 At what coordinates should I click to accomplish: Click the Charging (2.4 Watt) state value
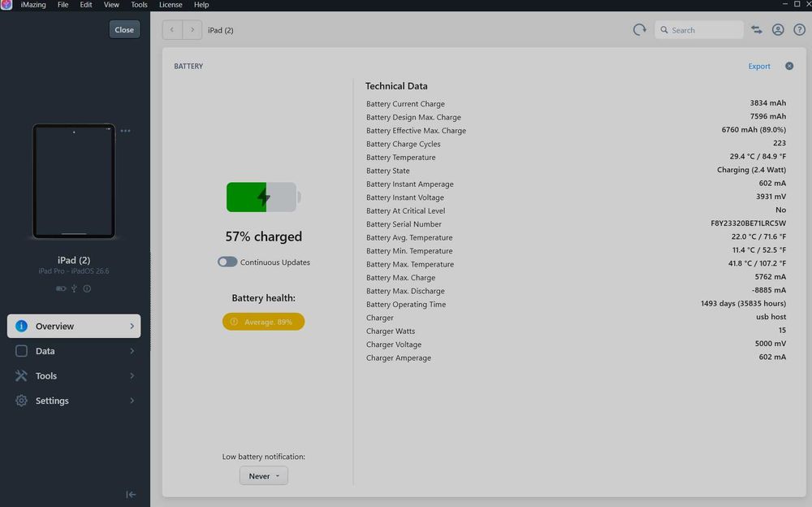751,170
